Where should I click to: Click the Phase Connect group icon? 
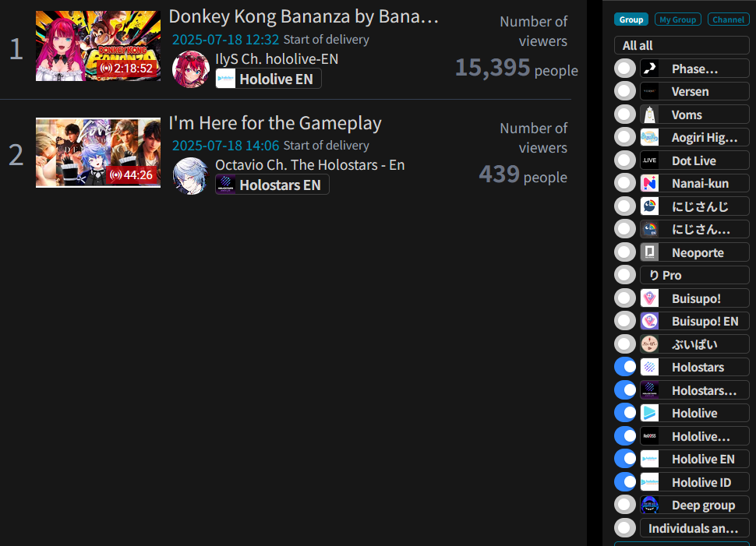click(x=649, y=69)
